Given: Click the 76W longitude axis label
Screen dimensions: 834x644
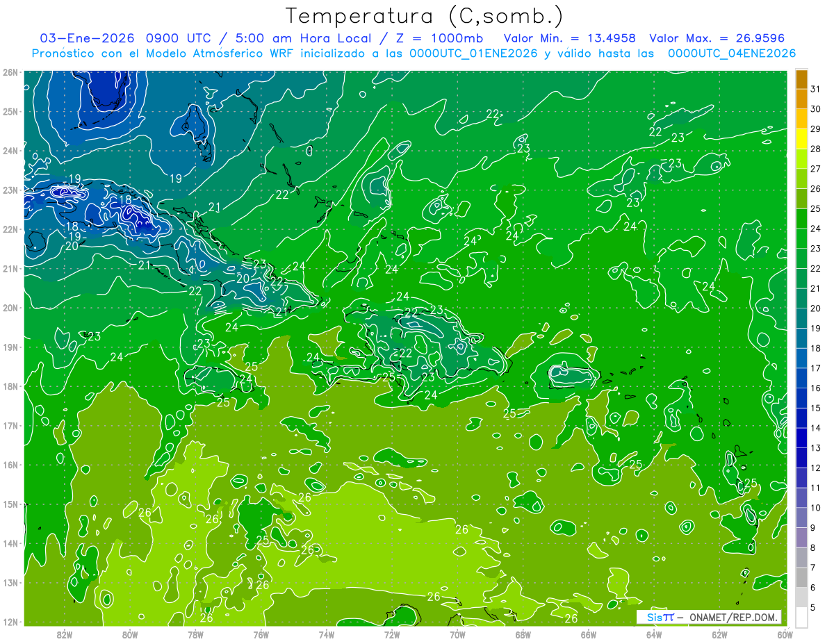Looking at the screenshot, I should [x=261, y=635].
